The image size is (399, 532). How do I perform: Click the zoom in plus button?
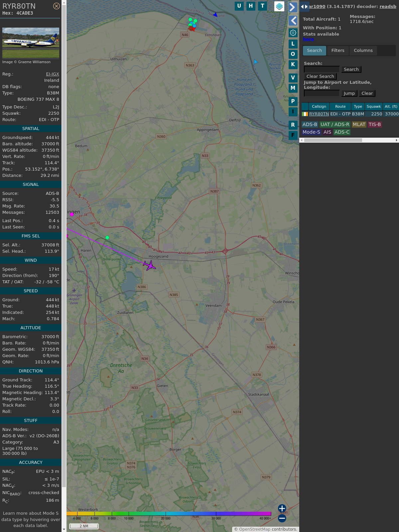pyautogui.click(x=282, y=508)
